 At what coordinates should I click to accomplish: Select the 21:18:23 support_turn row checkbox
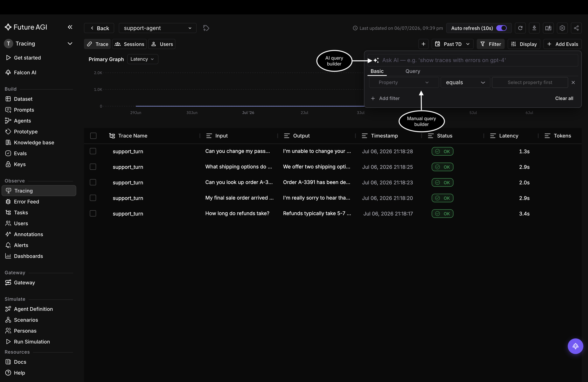click(x=93, y=182)
